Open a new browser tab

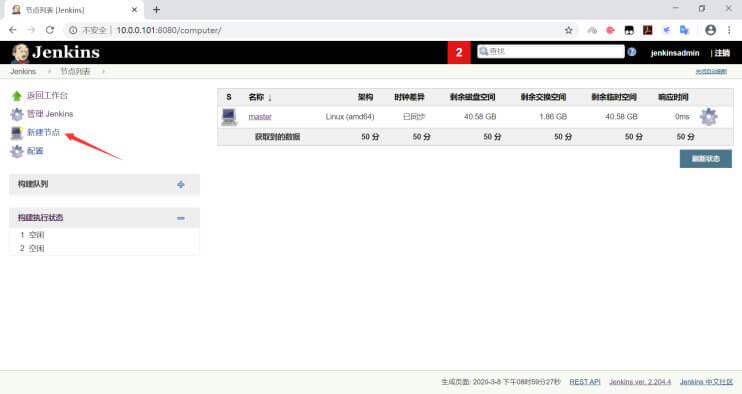coord(156,9)
